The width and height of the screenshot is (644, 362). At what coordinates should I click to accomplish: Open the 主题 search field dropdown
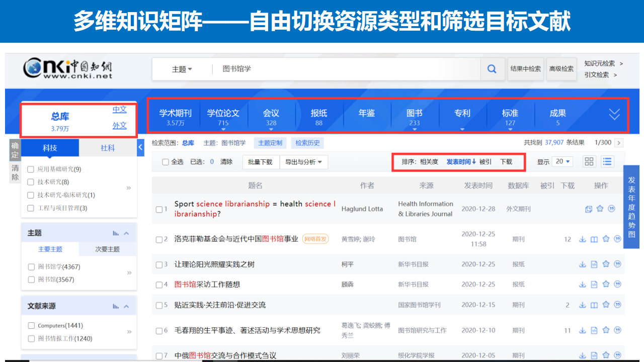(182, 69)
